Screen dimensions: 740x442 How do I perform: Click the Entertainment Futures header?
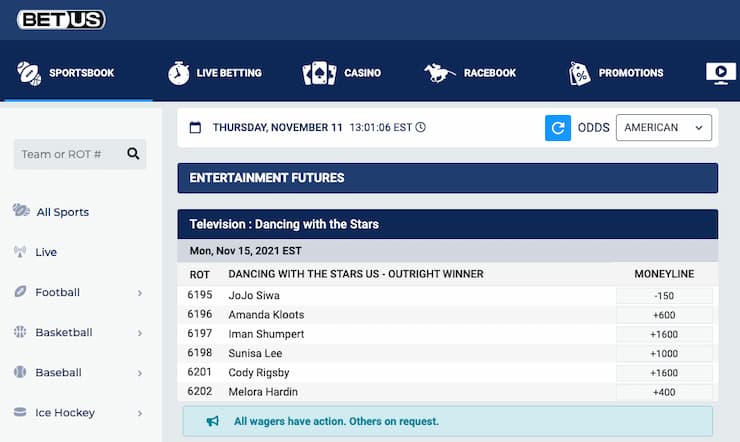(x=447, y=178)
